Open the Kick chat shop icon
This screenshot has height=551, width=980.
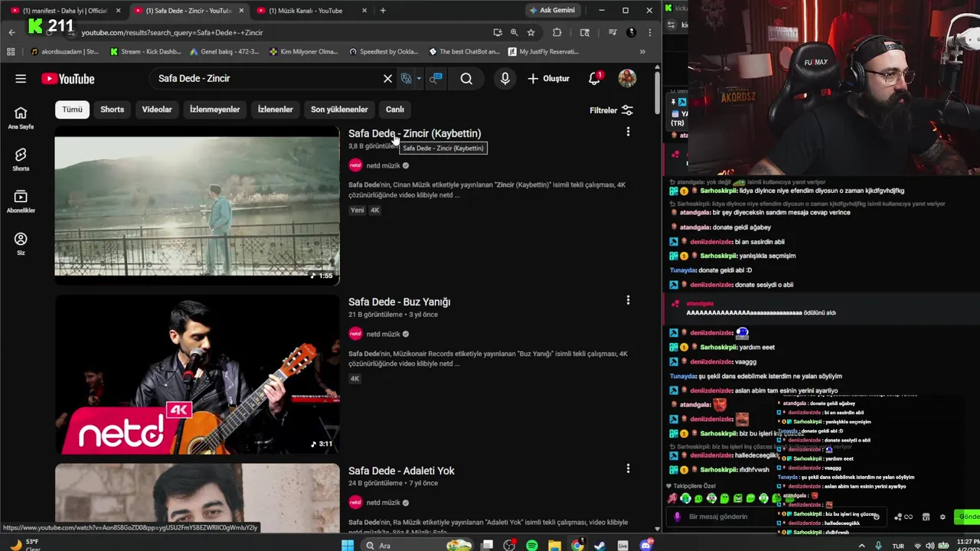(926, 517)
